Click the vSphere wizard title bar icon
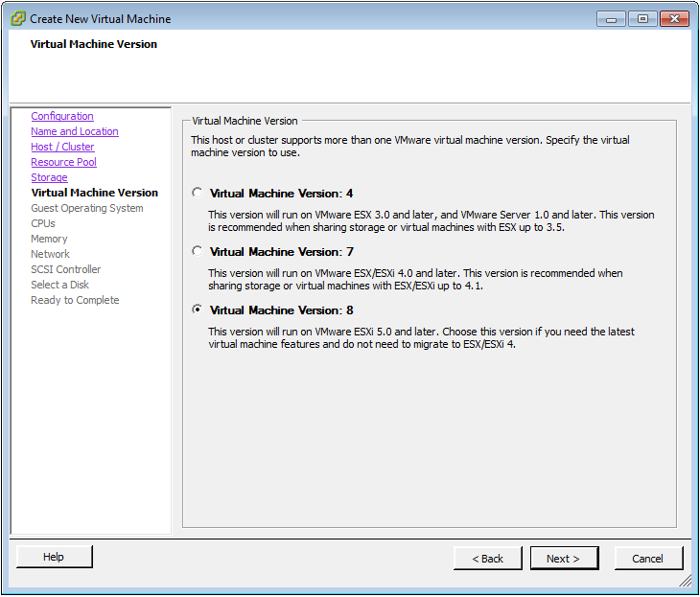The height and width of the screenshot is (597, 700). (18, 19)
